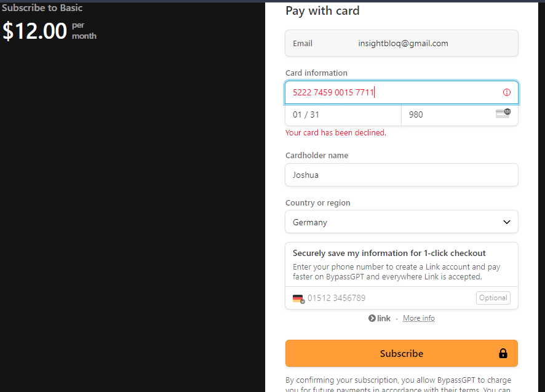
Task: Open the German flag phone country selector
Action: click(x=298, y=298)
